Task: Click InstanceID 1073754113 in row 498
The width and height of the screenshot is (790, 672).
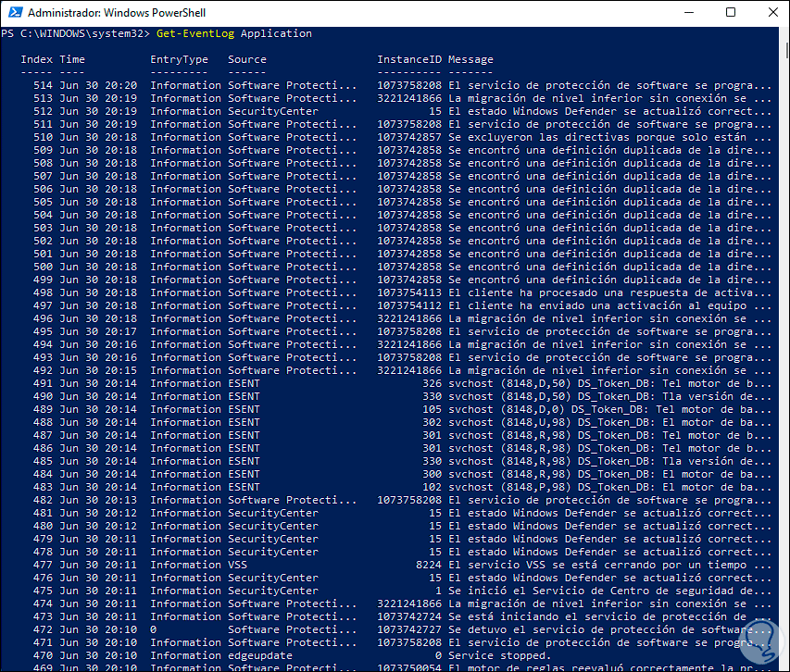Action: point(409,293)
